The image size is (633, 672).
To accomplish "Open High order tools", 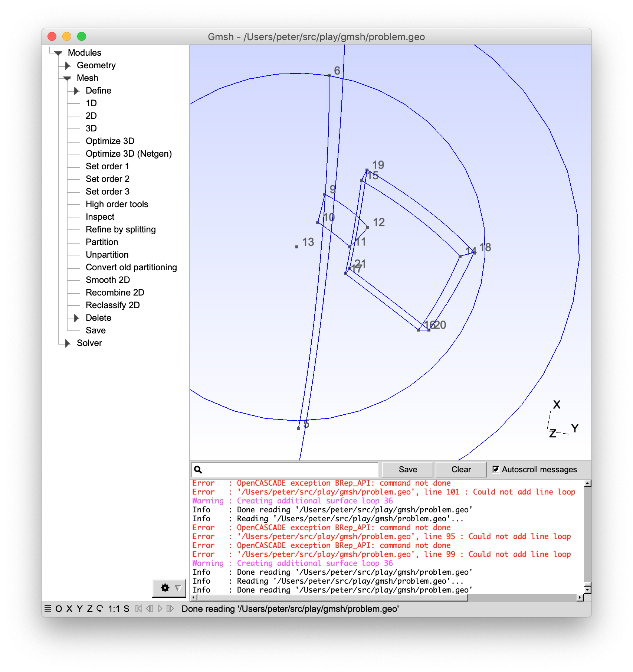I will point(117,204).
